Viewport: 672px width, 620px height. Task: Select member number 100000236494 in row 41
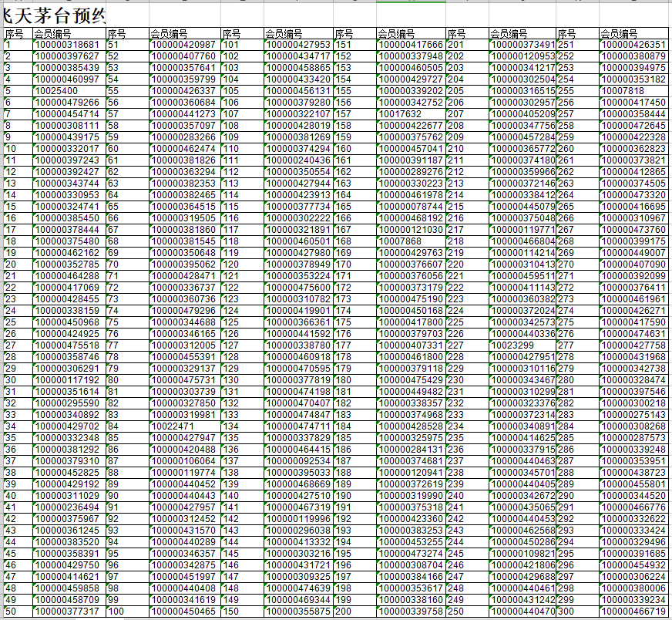tap(69, 508)
